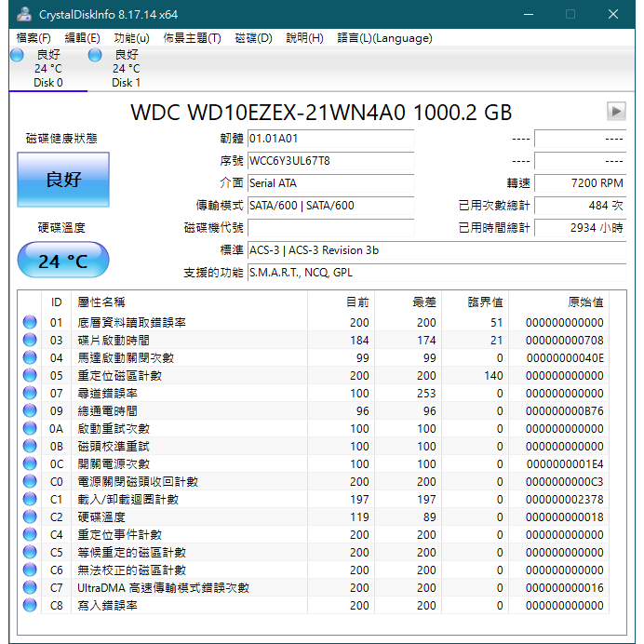This screenshot has width=644, height=644.
Task: Click the status orb for attribute C4
Action: [30, 534]
